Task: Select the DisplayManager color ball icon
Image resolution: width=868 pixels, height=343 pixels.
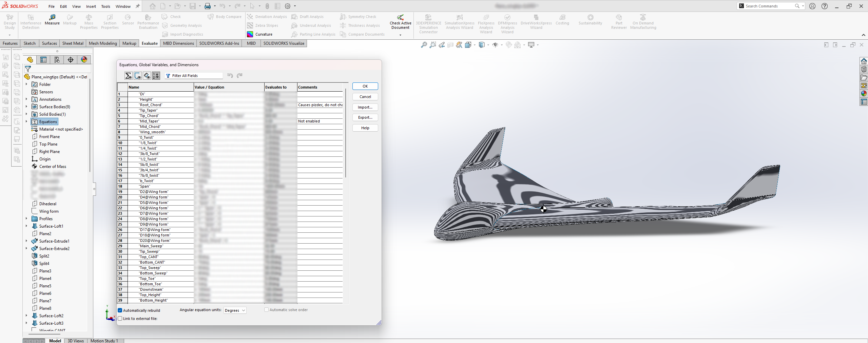Action: (84, 60)
